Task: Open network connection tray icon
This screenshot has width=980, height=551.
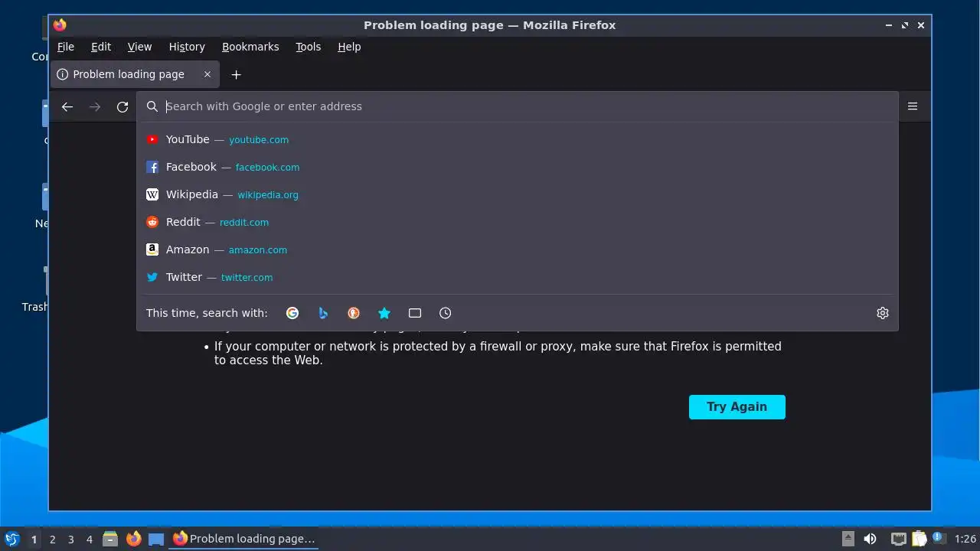Action: point(899,539)
